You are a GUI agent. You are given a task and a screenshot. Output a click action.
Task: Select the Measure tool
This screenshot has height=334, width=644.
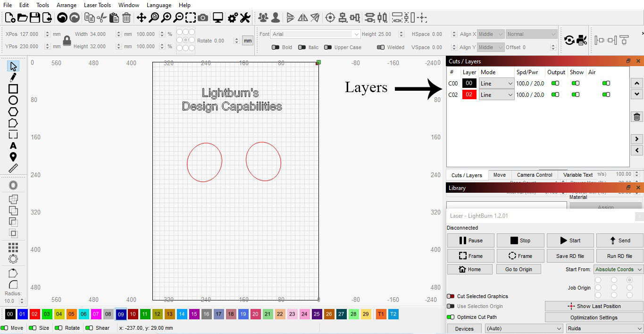(13, 167)
